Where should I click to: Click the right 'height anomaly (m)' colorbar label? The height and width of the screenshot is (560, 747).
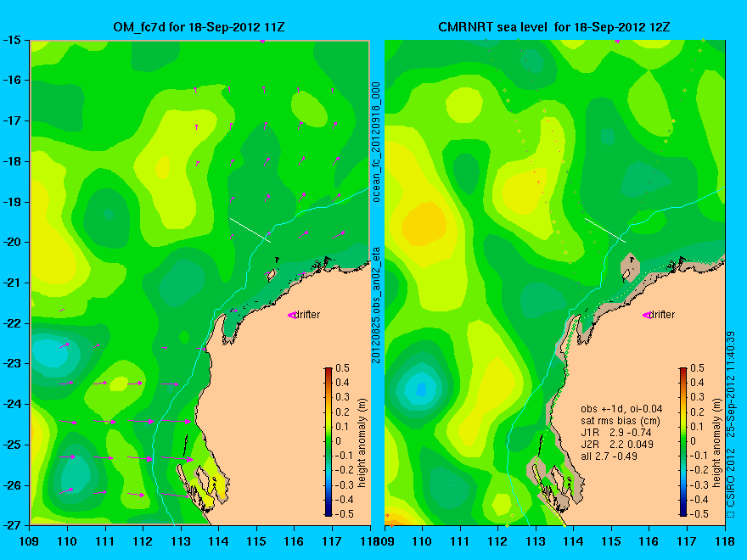[x=718, y=443]
